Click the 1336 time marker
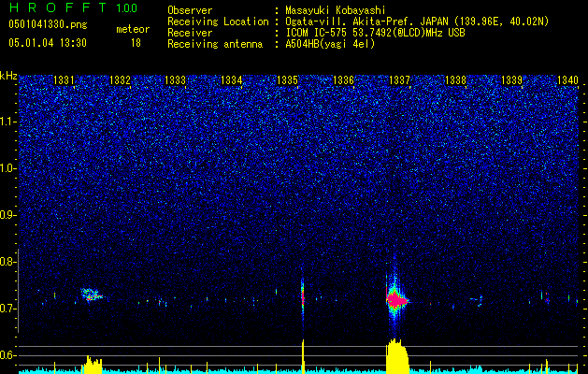This screenshot has height=374, width=588. click(343, 79)
